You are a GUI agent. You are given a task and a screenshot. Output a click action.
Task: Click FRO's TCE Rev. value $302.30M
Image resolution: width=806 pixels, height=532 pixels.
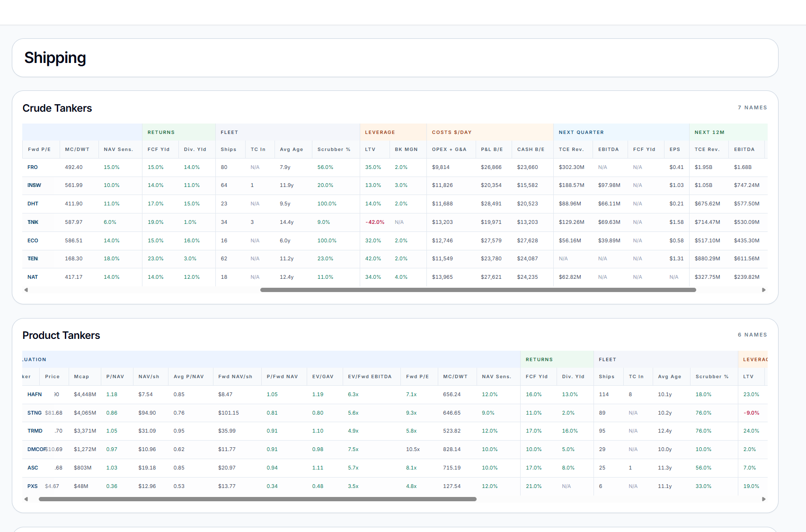point(571,167)
